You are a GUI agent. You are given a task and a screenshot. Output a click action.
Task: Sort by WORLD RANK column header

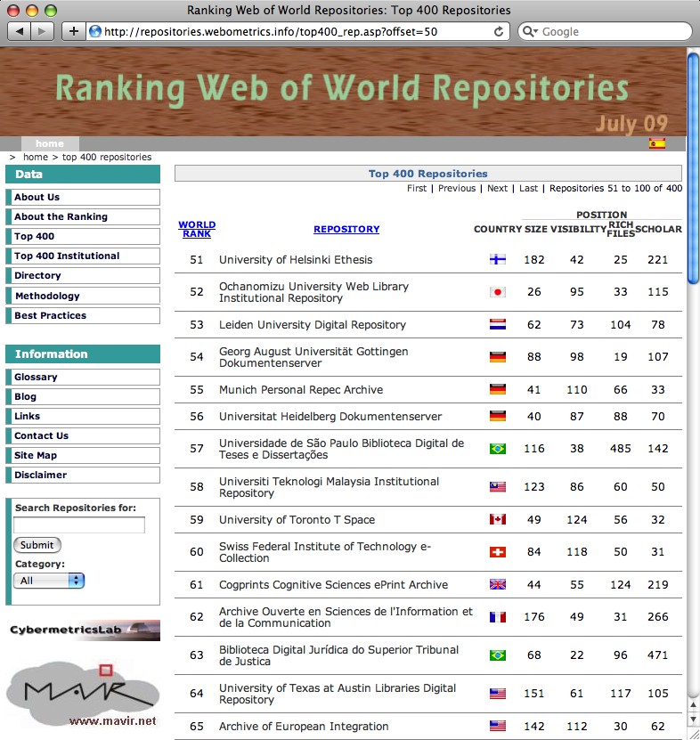197,229
